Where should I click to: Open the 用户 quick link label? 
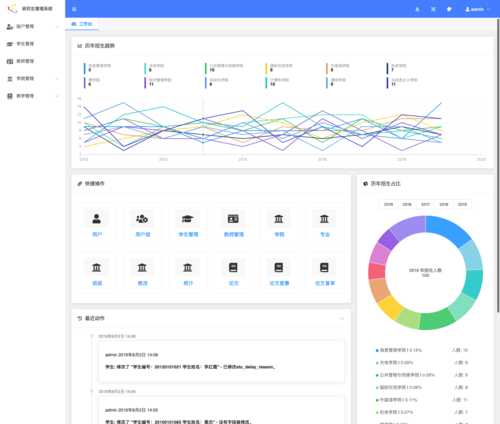[x=97, y=234]
